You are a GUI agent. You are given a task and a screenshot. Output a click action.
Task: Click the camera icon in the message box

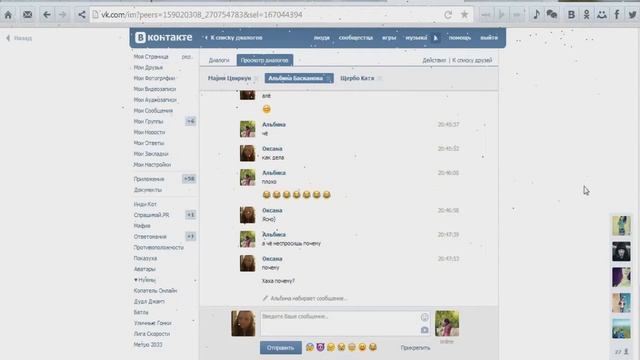click(x=424, y=330)
